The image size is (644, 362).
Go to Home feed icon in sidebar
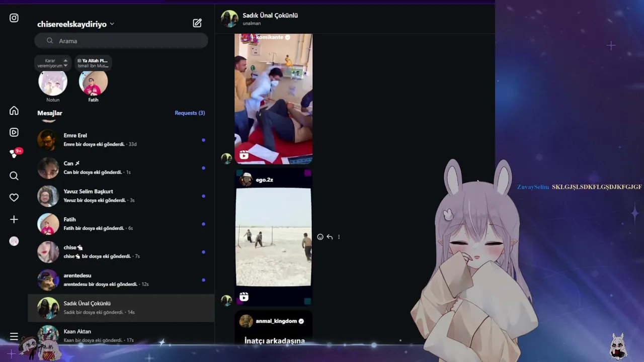pyautogui.click(x=14, y=111)
